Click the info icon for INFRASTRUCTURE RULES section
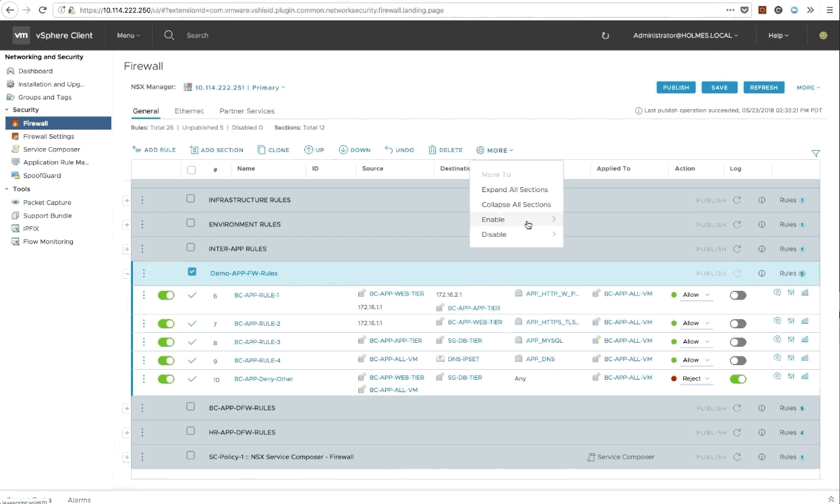The width and height of the screenshot is (840, 504). pyautogui.click(x=762, y=200)
